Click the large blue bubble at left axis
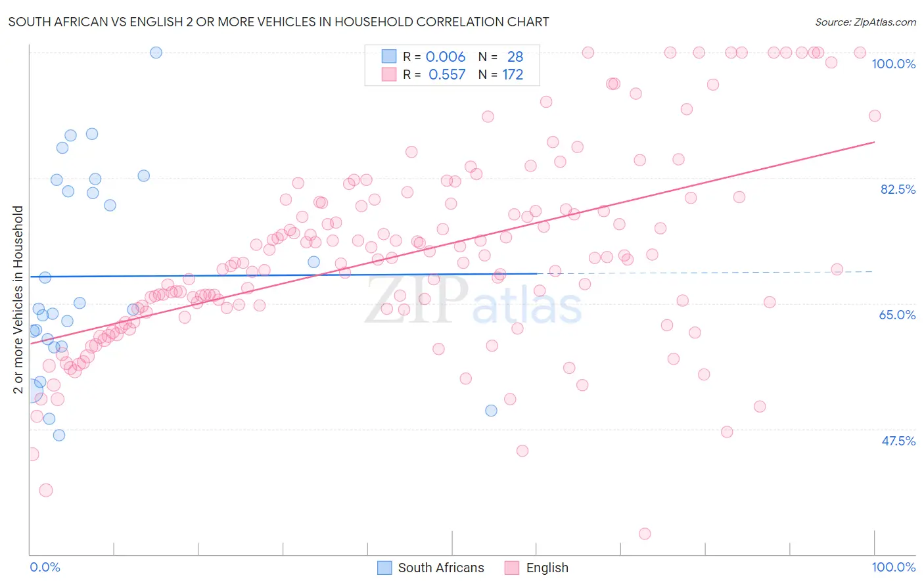 coord(30,390)
